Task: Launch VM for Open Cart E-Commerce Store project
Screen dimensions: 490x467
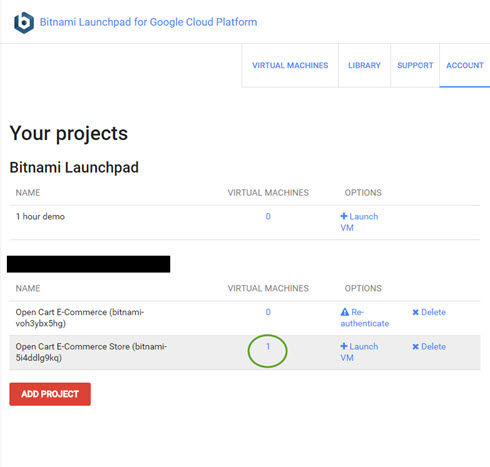Action: pos(359,352)
